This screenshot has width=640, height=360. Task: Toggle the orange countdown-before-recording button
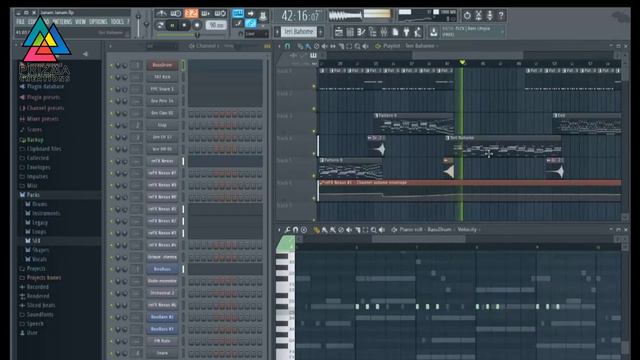click(x=191, y=13)
